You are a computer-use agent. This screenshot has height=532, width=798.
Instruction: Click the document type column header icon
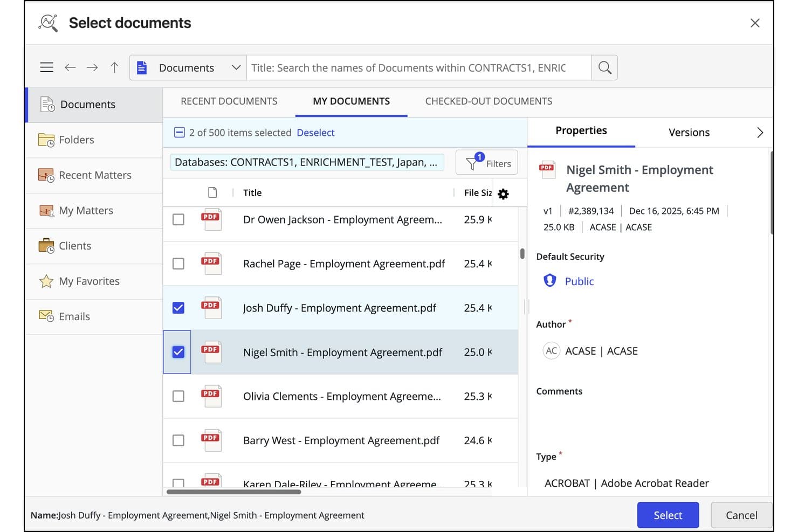coord(212,192)
